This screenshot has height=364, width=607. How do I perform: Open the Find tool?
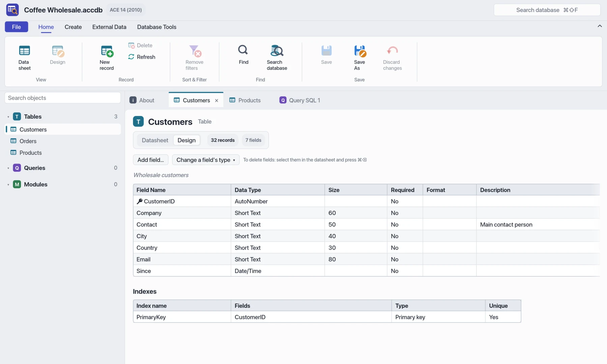[243, 55]
